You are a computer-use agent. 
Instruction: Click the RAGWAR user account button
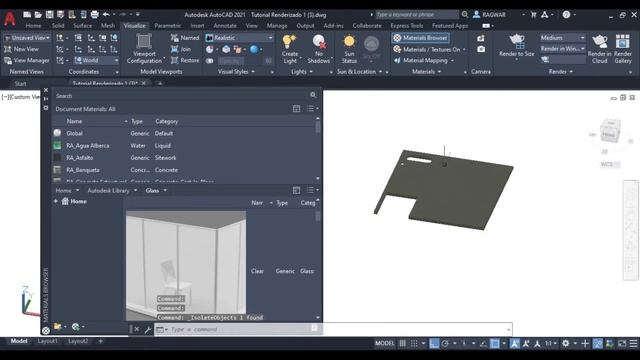tap(489, 15)
